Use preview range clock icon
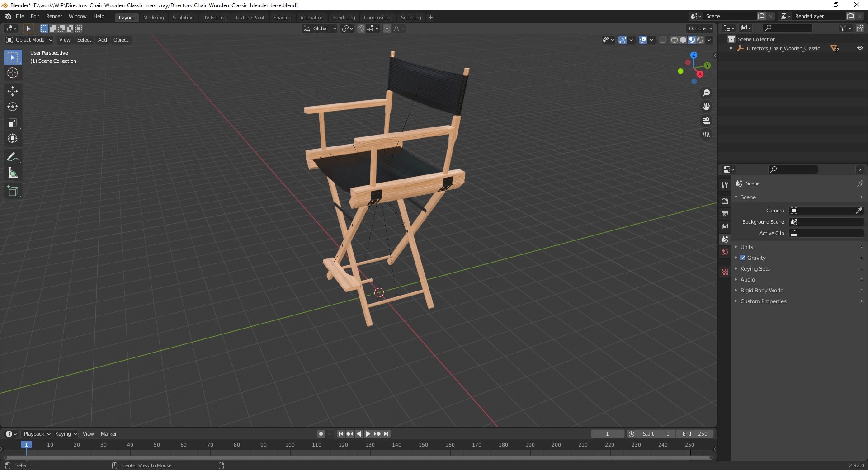Viewport: 868px width, 470px height. tap(632, 434)
